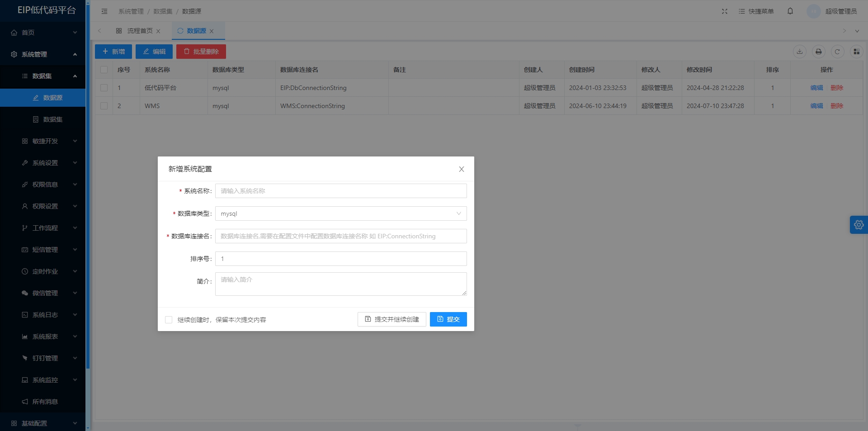Expand the 首页 sidebar menu
868x431 pixels.
[43, 33]
